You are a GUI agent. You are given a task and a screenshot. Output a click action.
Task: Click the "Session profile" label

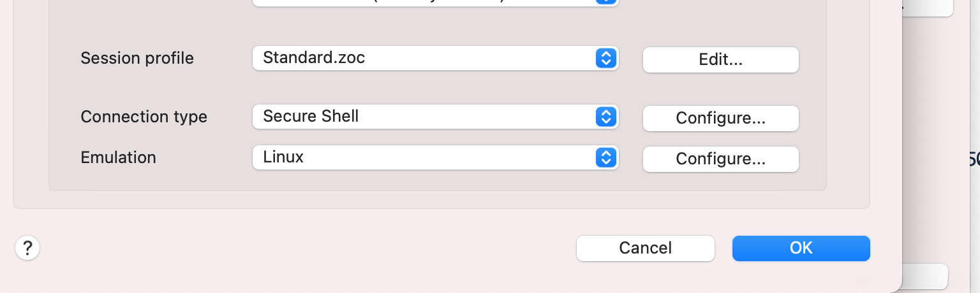pos(137,59)
